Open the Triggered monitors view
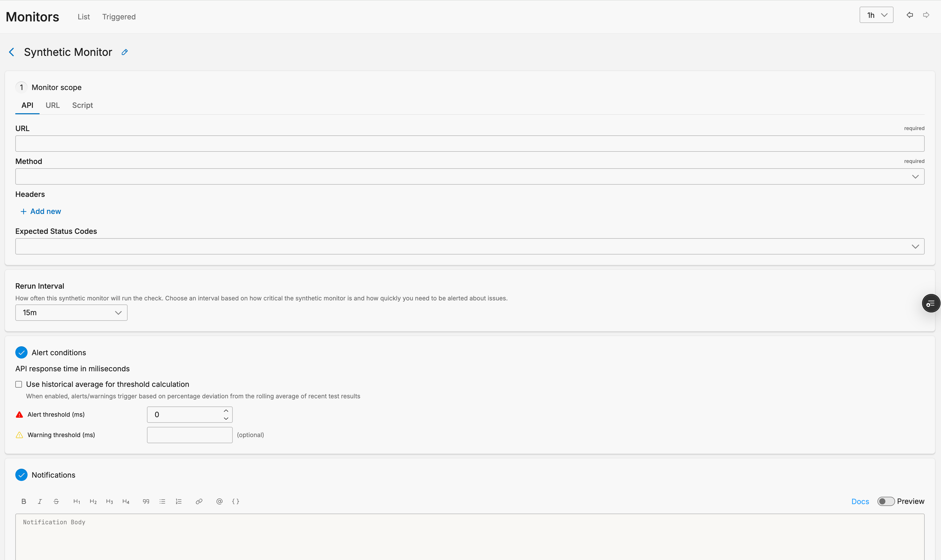Screen dimensions: 941x560 tap(119, 17)
